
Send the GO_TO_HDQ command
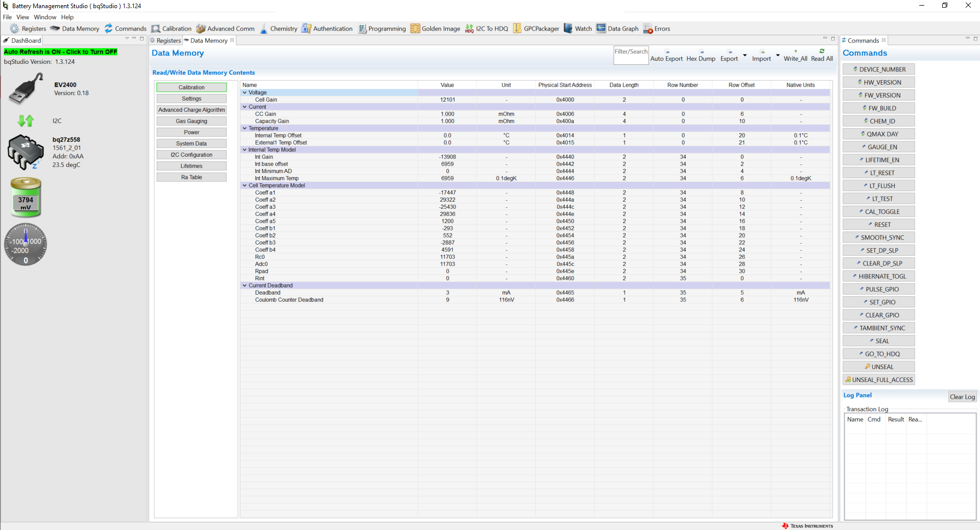(x=879, y=354)
